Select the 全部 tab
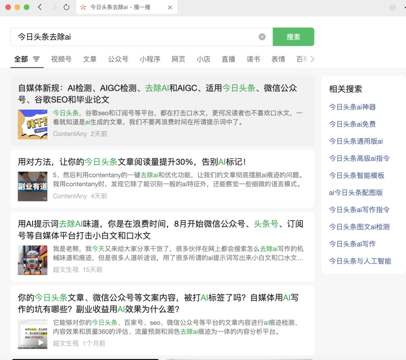The image size is (406, 360). pyautogui.click(x=21, y=59)
